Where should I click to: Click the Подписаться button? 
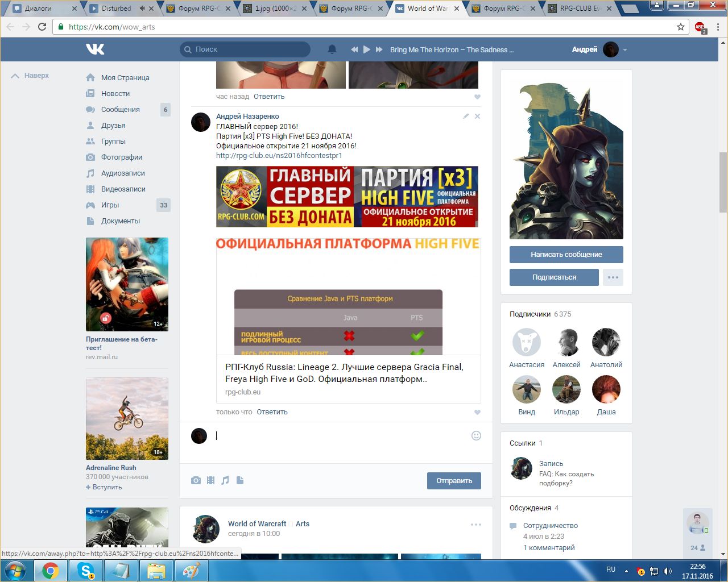coord(554,277)
